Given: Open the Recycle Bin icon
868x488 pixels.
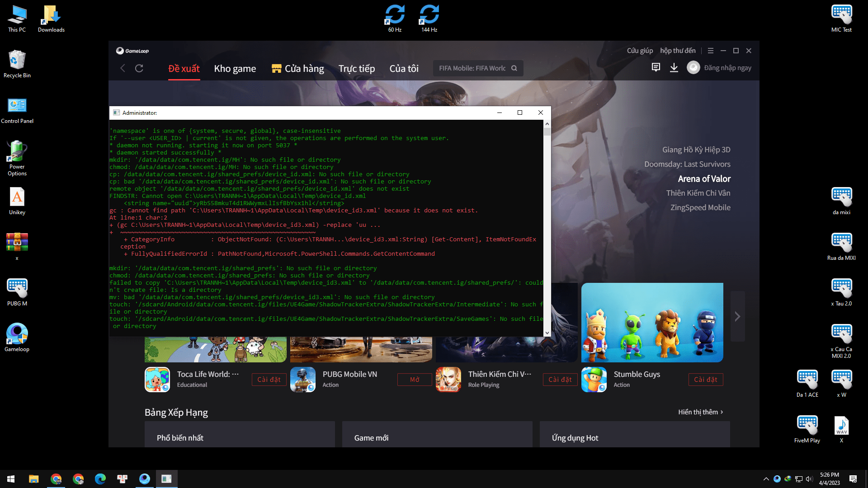Looking at the screenshot, I should pyautogui.click(x=17, y=64).
